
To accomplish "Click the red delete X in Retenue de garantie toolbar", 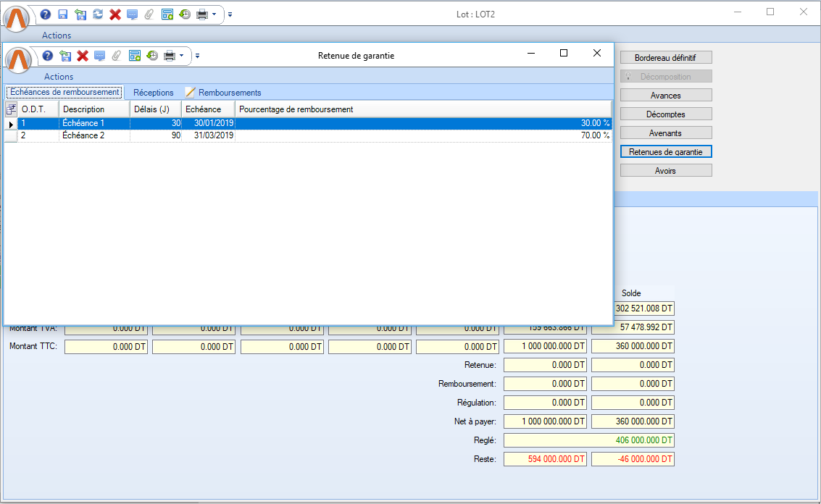I will [83, 56].
